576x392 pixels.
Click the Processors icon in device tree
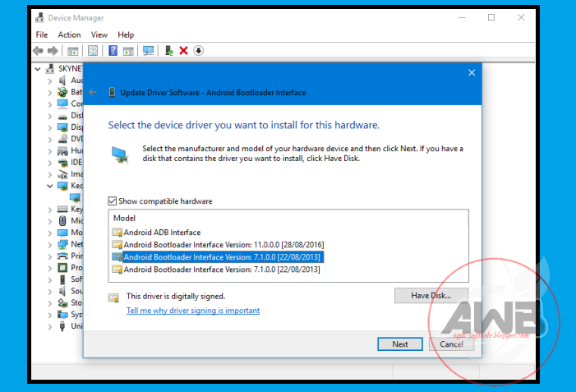tap(62, 267)
